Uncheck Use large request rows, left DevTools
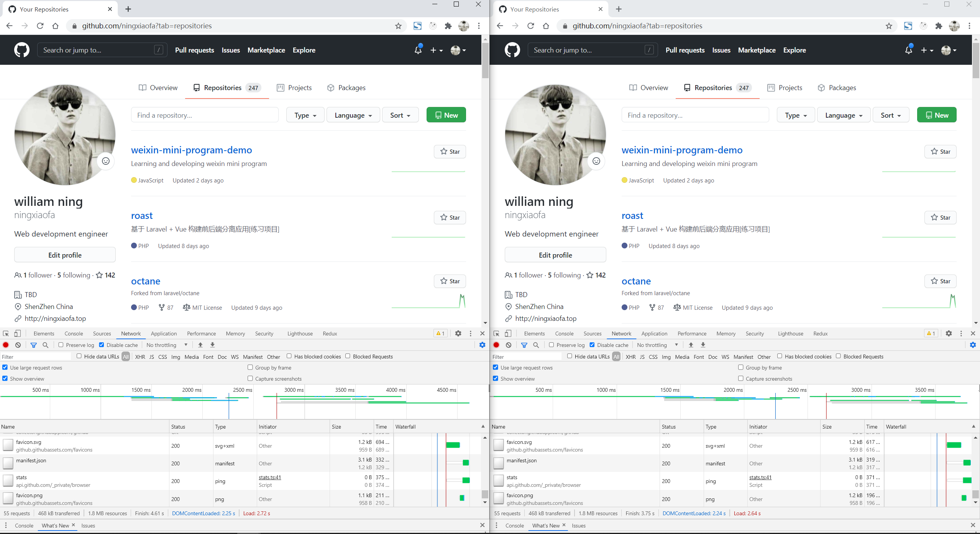This screenshot has height=534, width=980. coord(5,367)
